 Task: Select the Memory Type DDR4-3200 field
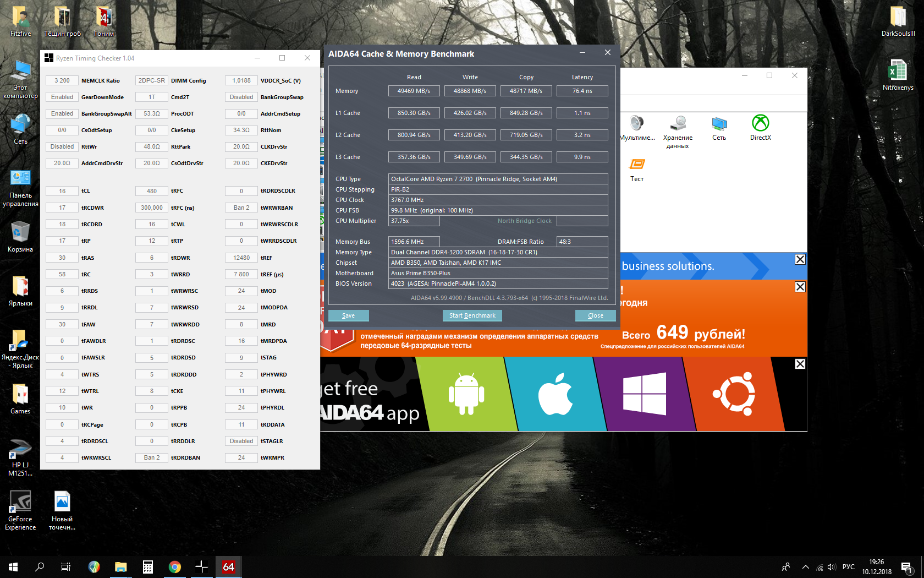[x=498, y=252]
